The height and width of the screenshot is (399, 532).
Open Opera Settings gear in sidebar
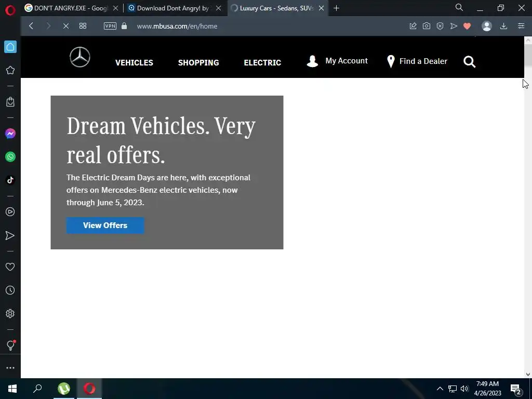10,313
